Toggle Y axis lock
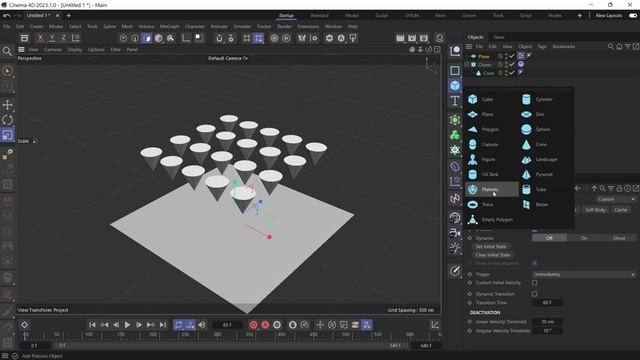 pyautogui.click(x=52, y=38)
